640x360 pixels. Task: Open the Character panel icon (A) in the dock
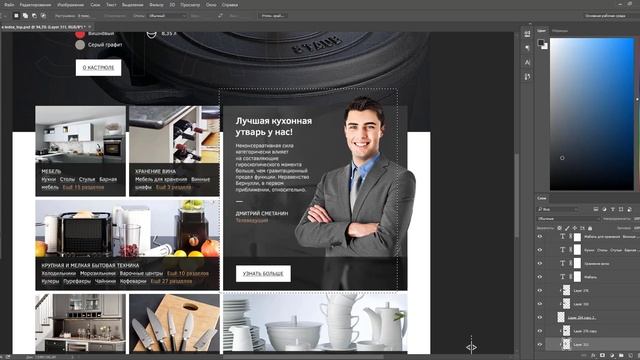click(x=527, y=62)
